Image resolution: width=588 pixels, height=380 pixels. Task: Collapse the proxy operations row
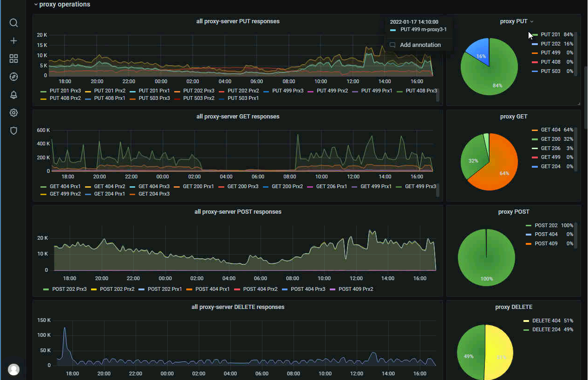point(61,5)
